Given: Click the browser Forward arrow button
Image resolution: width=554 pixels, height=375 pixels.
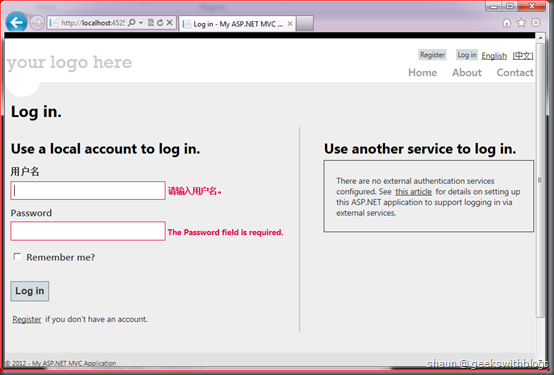Looking at the screenshot, I should pyautogui.click(x=37, y=23).
